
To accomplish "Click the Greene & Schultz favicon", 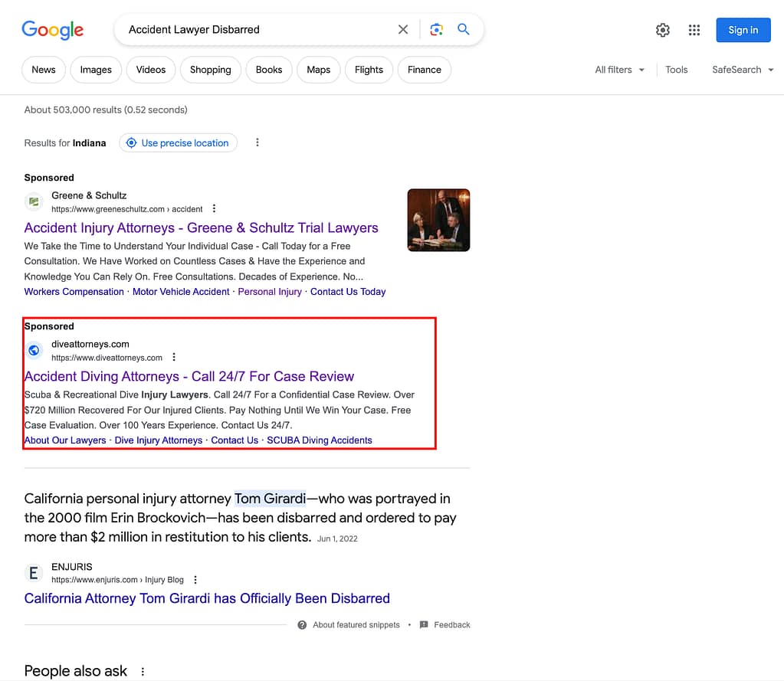I will (x=34, y=201).
